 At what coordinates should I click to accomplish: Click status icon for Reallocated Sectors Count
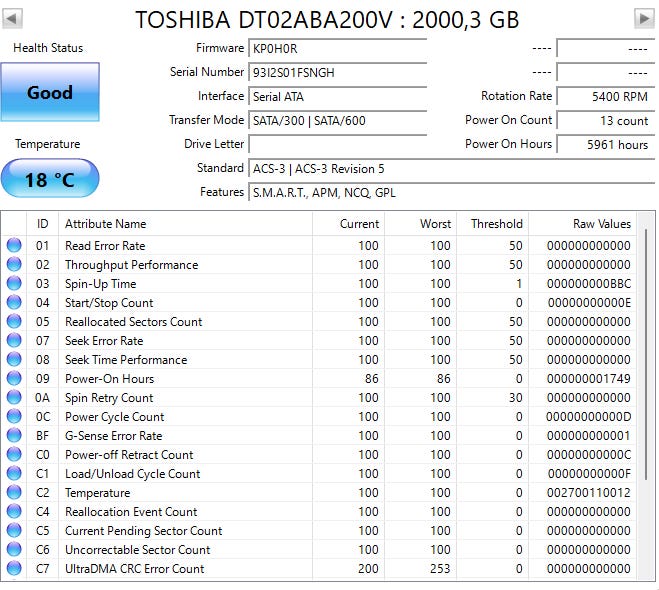14,321
